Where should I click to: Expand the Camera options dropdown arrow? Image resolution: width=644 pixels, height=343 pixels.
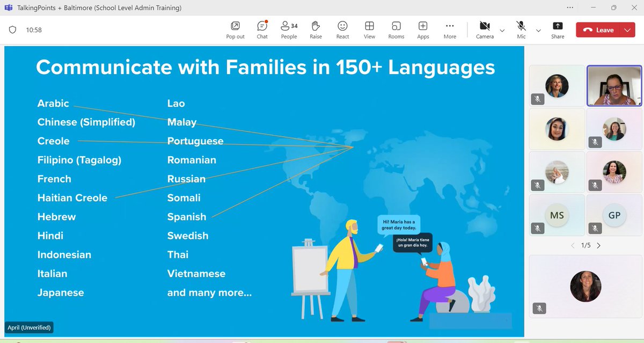click(x=502, y=31)
